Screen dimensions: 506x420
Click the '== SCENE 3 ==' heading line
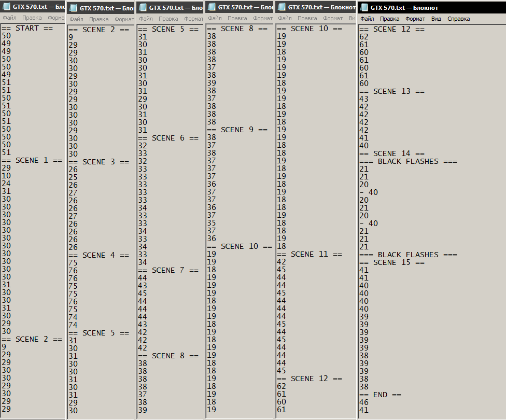coord(99,162)
